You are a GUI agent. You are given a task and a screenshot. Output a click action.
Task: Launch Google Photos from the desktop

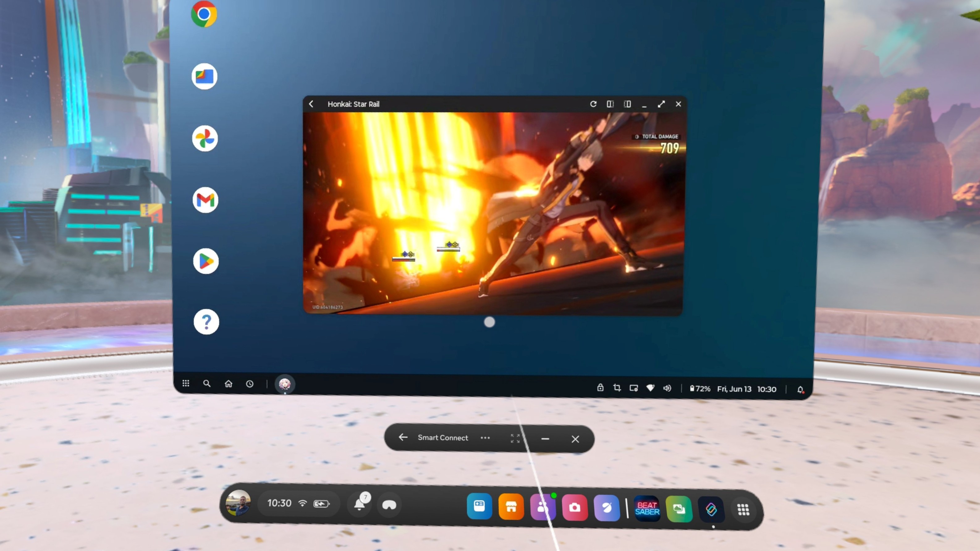205,138
